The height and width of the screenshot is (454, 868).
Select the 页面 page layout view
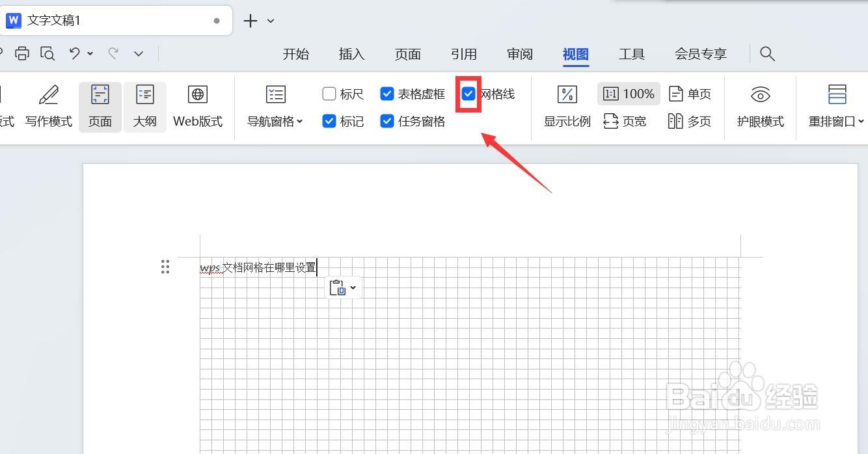click(100, 107)
